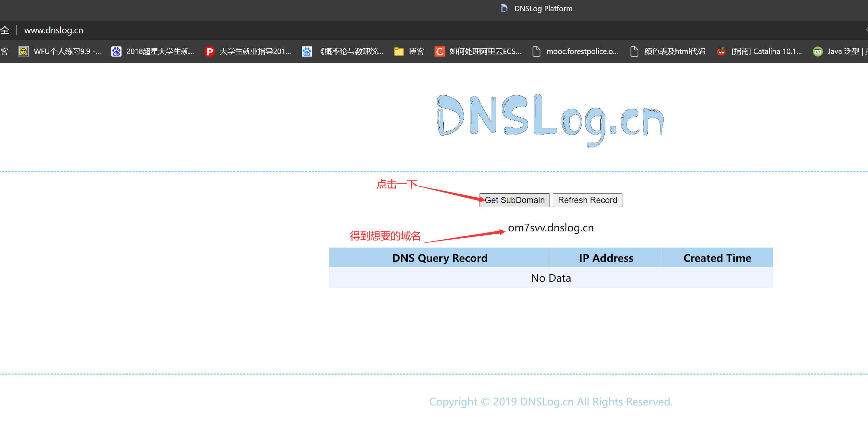
Task: Click the red P icon for 大学生就业指导 bookmark
Action: [x=209, y=51]
